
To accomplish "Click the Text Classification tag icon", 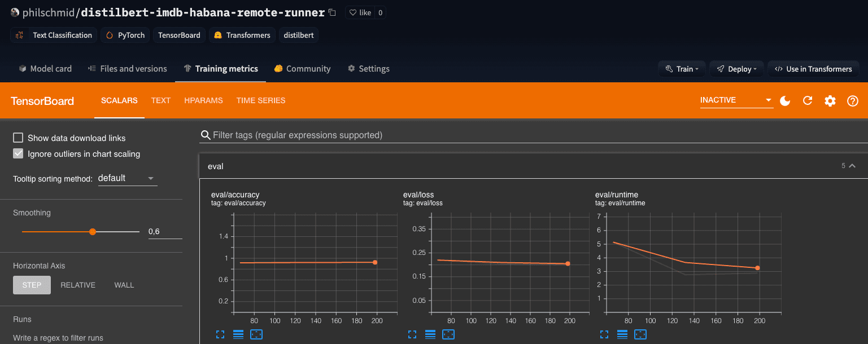I will click(20, 35).
